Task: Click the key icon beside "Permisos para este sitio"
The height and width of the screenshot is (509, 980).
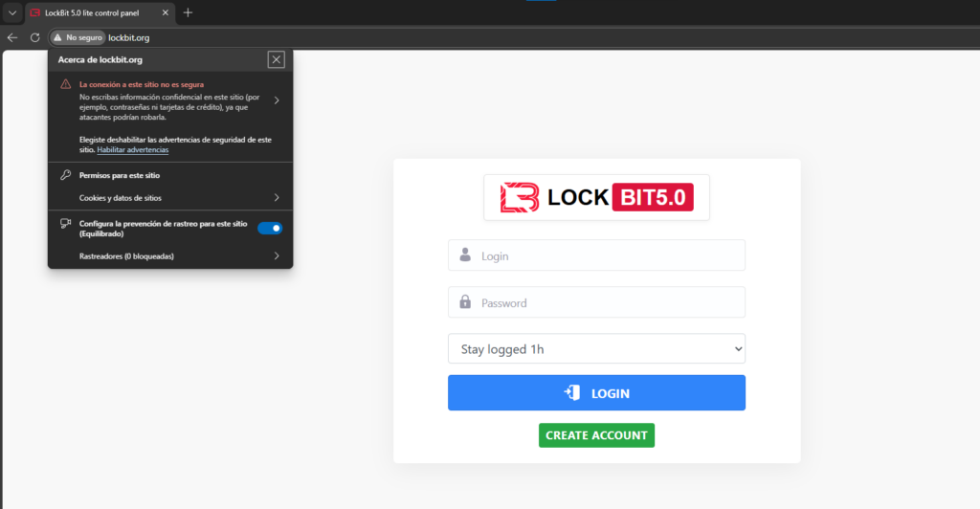Action: click(66, 175)
